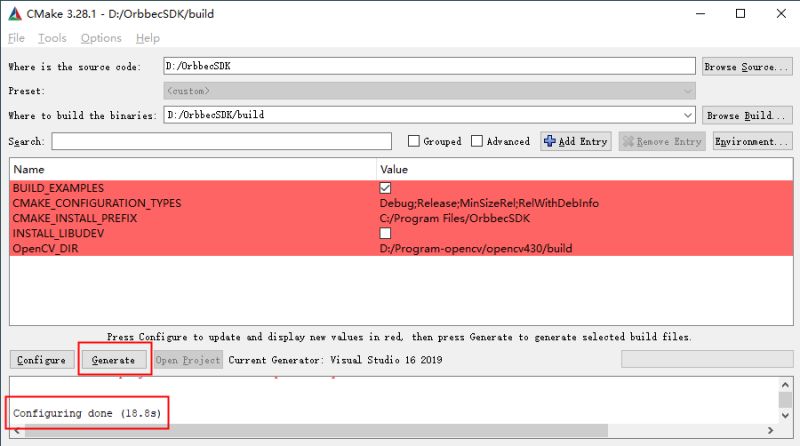Click the output log scroll down arrow
This screenshot has width=800, height=446.
[x=785, y=415]
